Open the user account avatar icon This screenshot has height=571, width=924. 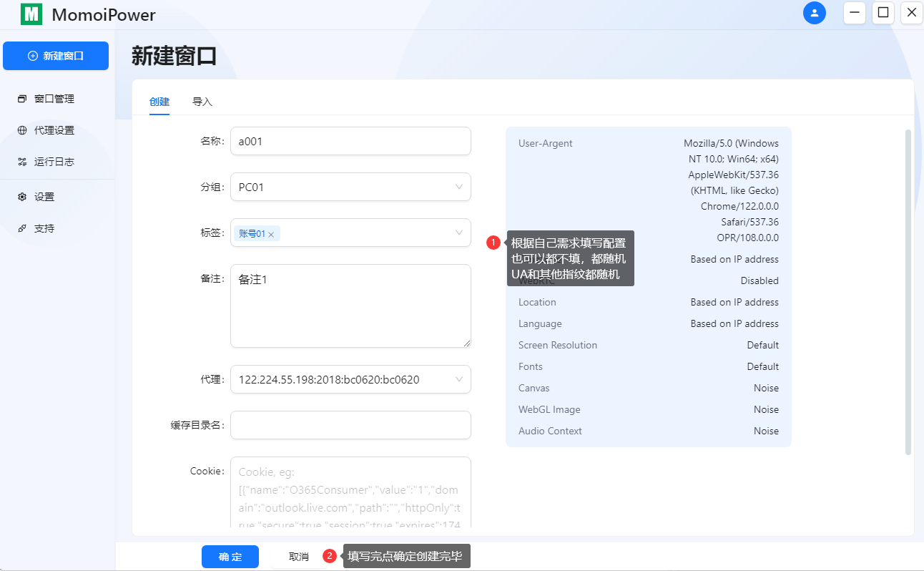[x=815, y=13]
